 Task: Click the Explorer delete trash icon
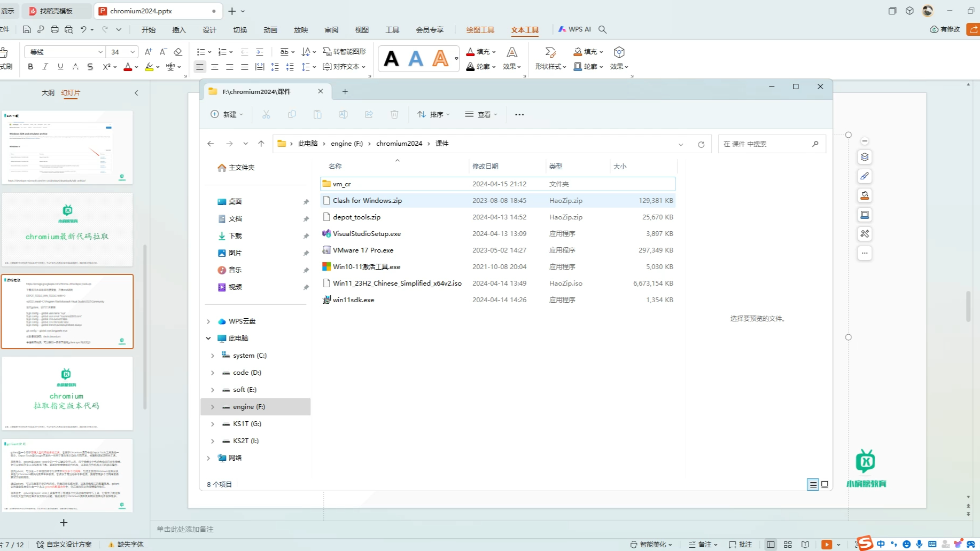[x=394, y=114]
